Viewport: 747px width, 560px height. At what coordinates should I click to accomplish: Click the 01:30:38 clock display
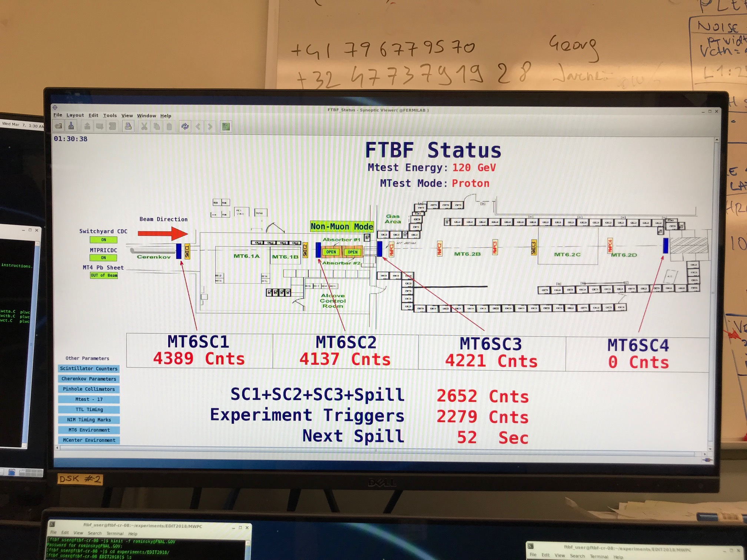click(x=71, y=139)
